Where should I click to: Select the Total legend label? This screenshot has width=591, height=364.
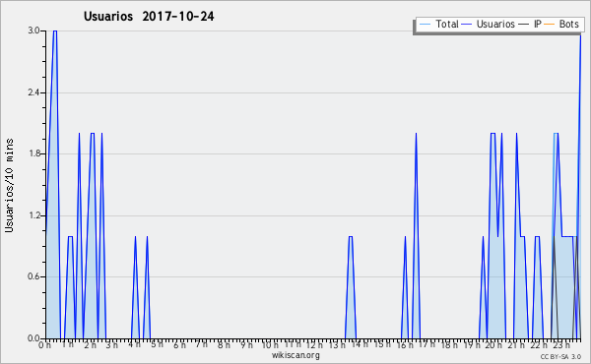[447, 24]
